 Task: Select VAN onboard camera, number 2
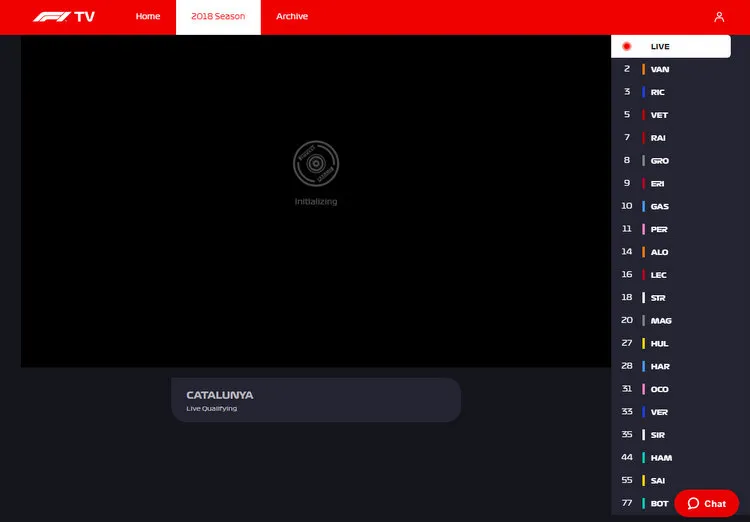point(671,69)
